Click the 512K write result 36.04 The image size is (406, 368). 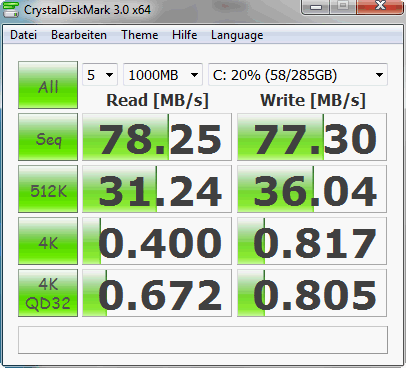tap(312, 189)
